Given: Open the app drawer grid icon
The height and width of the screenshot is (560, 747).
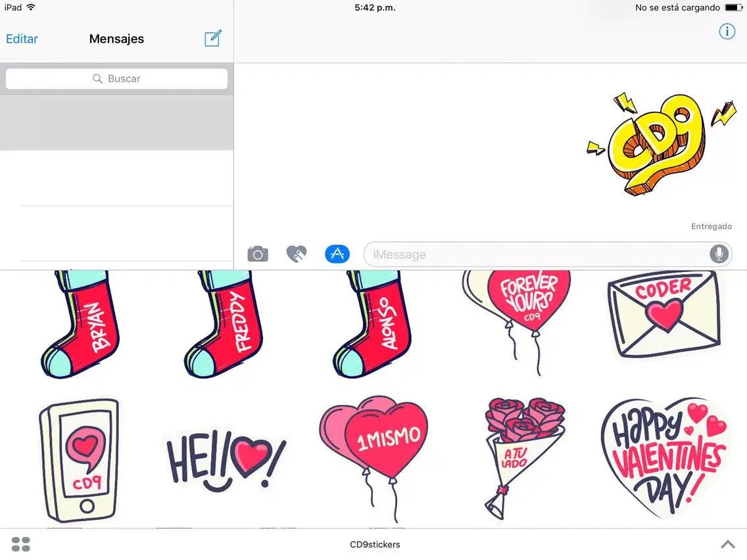Looking at the screenshot, I should pos(20,544).
